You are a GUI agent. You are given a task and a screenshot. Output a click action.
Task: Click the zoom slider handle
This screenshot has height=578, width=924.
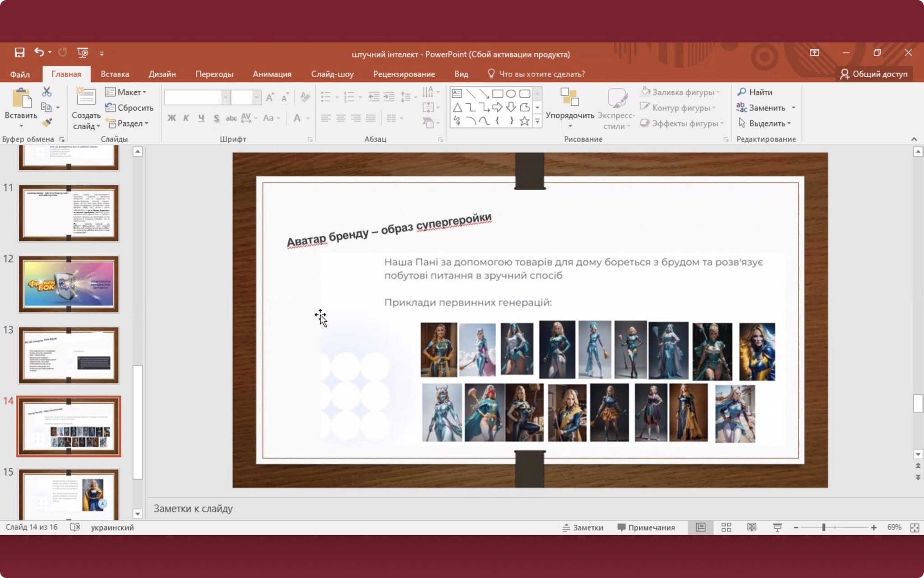point(824,527)
